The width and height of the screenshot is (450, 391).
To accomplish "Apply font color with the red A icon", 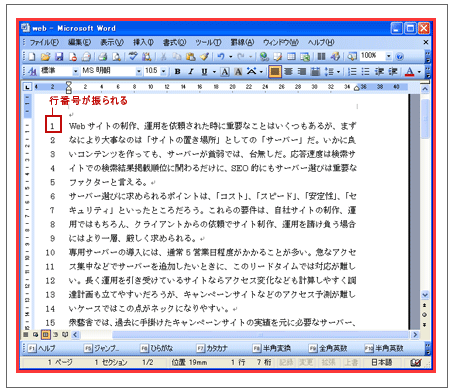I will point(410,71).
